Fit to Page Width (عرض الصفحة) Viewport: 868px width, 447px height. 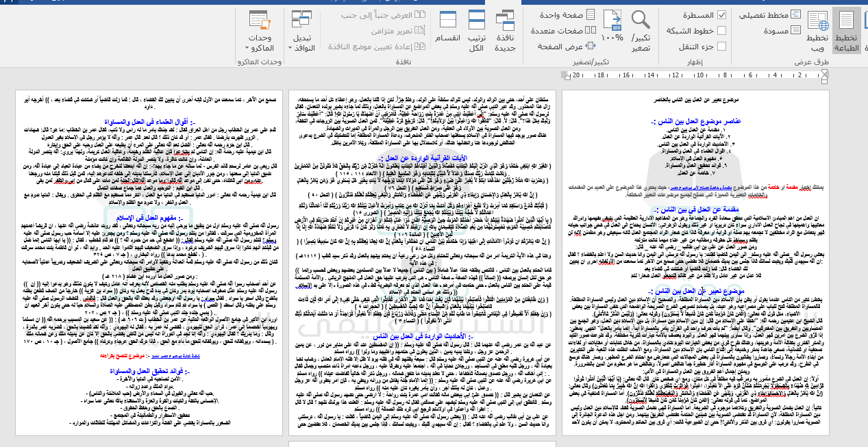[x=568, y=47]
